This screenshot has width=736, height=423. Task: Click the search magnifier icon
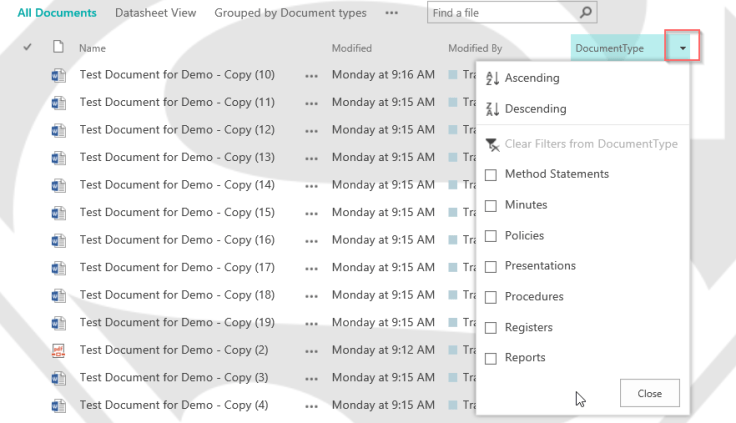587,13
